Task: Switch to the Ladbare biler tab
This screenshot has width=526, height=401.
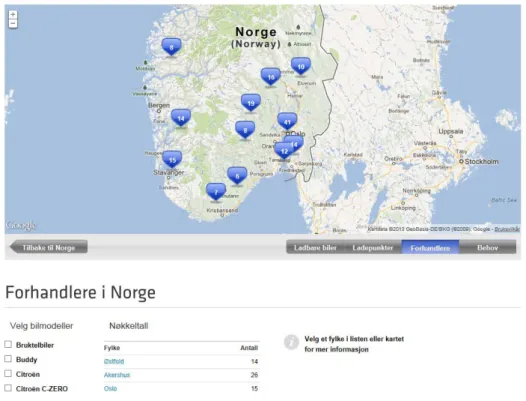Action: (315, 247)
